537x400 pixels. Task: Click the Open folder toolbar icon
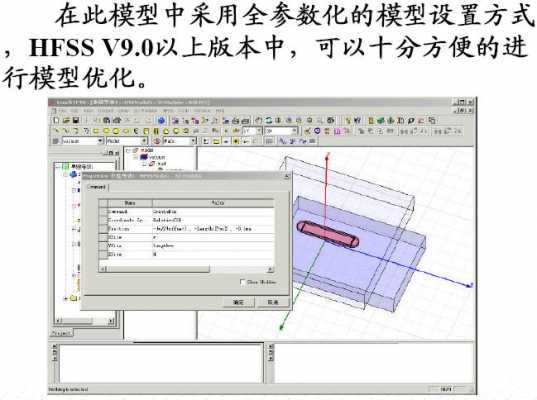[66, 120]
